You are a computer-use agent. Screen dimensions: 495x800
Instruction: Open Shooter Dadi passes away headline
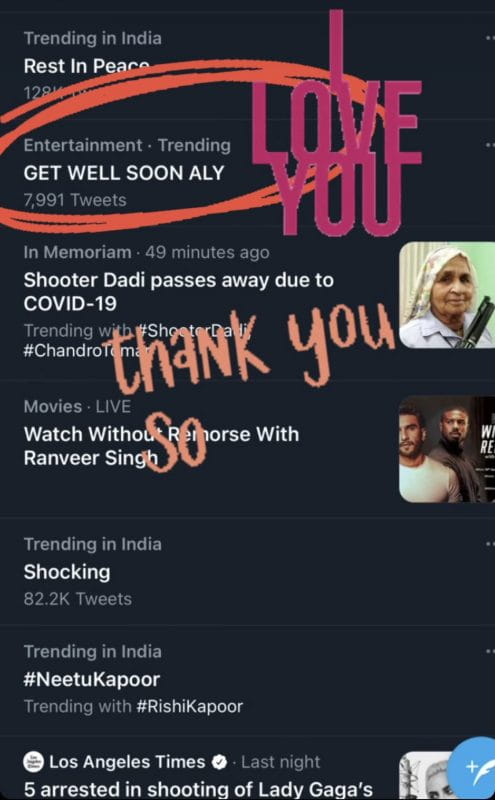179,291
